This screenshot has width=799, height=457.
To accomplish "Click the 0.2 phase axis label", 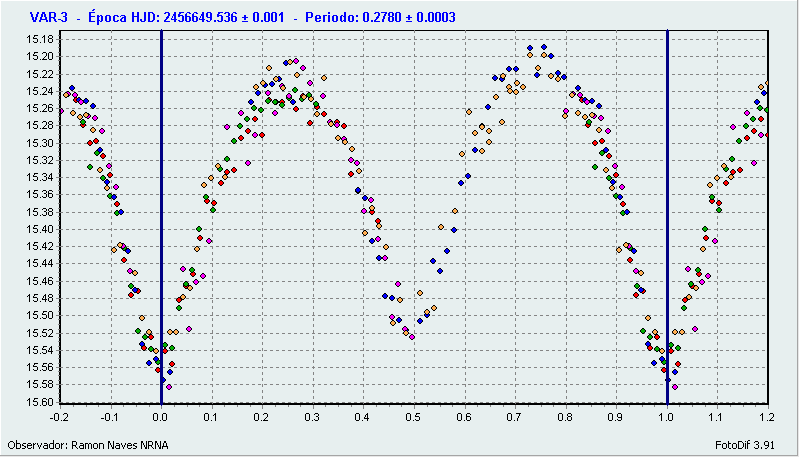I will coord(261,417).
